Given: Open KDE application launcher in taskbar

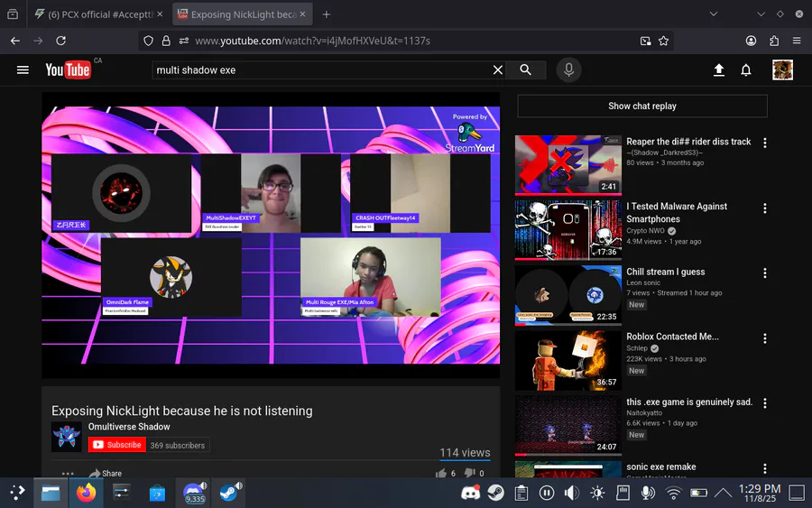Looking at the screenshot, I should pos(16,493).
